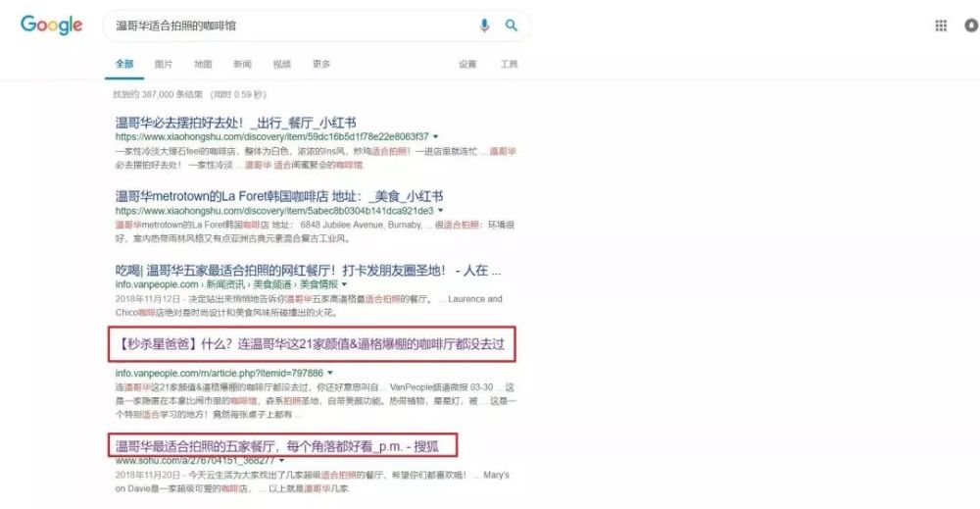Open the Google apps grid
Viewport: 980px width, 509px height.
pyautogui.click(x=941, y=25)
